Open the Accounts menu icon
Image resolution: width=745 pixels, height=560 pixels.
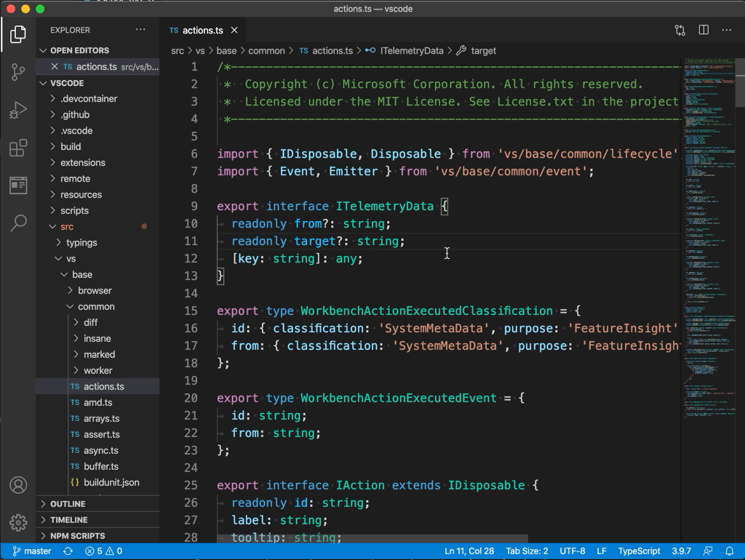(x=18, y=485)
